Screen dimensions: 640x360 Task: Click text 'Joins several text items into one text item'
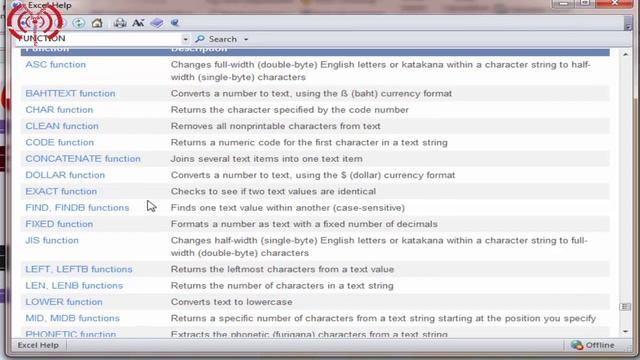[267, 158]
